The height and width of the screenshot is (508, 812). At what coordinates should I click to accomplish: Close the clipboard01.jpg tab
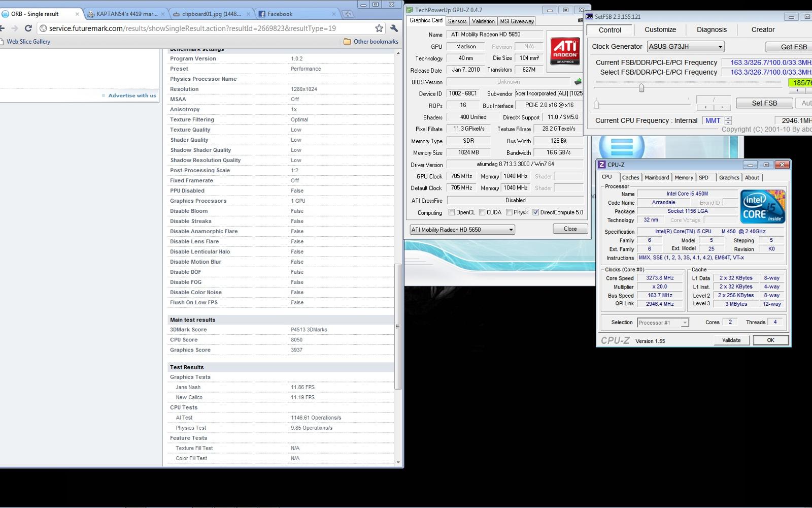point(248,14)
